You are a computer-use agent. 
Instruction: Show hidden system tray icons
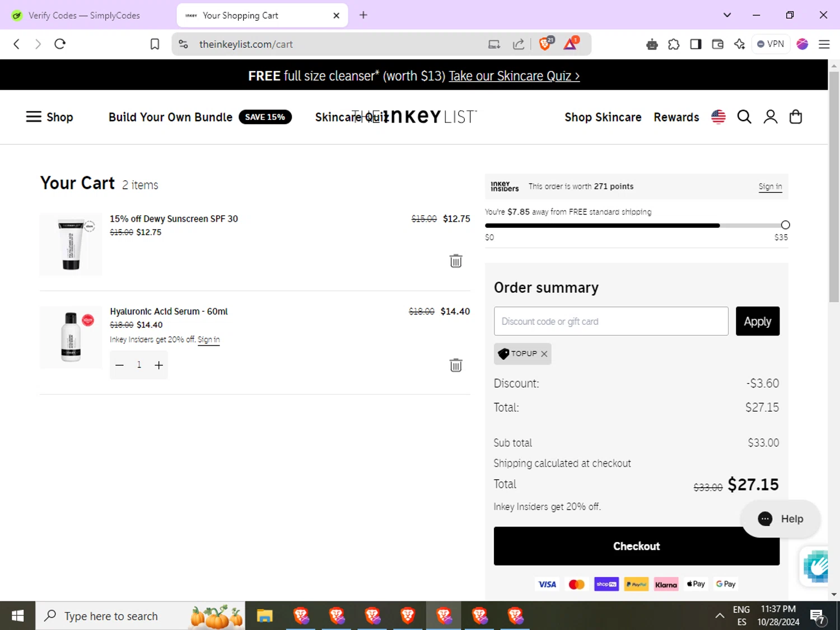click(720, 616)
